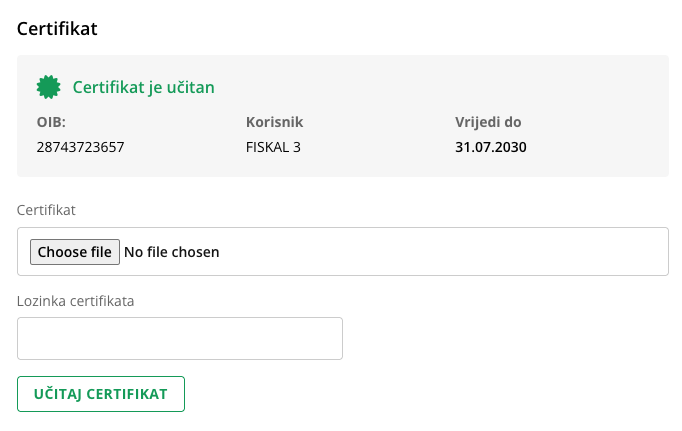Click the bold Certifikat page heading

pyautogui.click(x=57, y=28)
